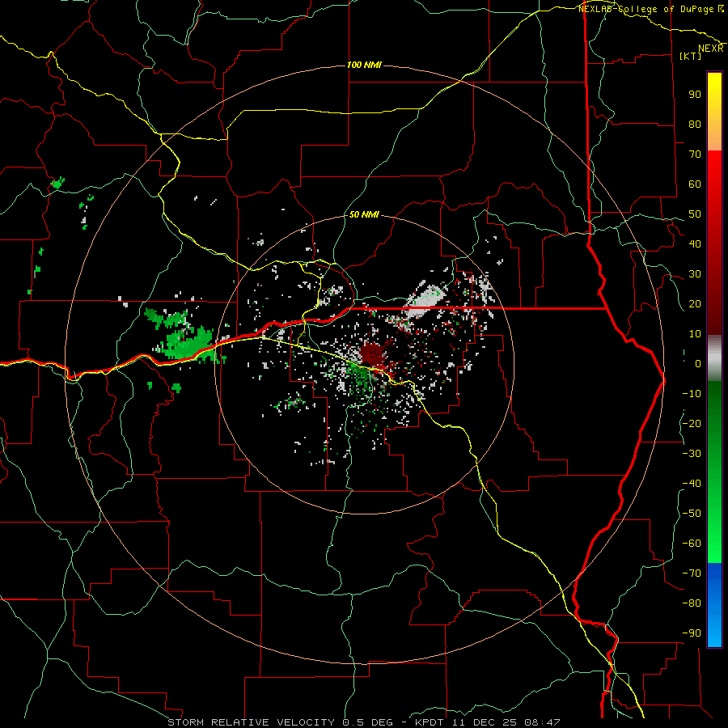Click the 10 value on the velocity scale
Viewport: 728px width, 728px height.
click(x=695, y=334)
